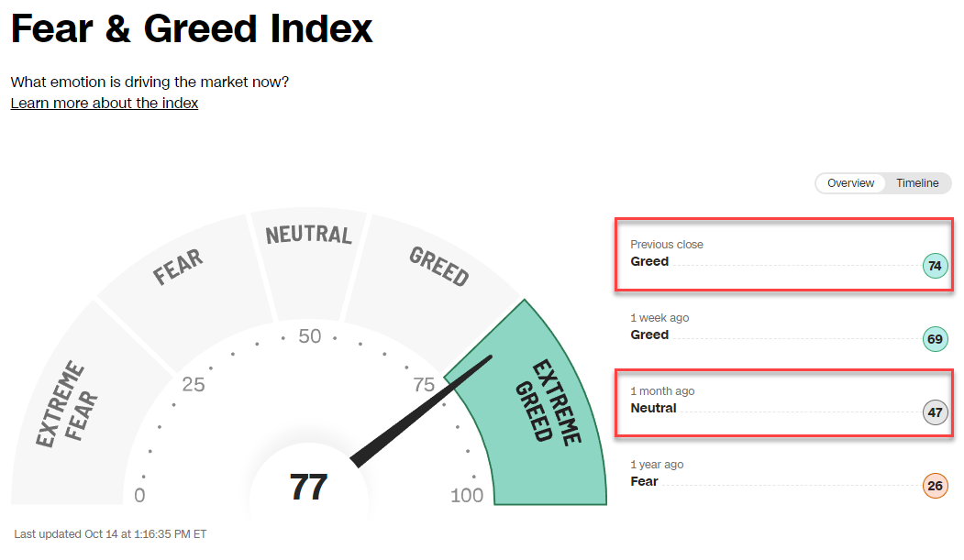The image size is (964, 560).
Task: Switch to the Timeline view
Action: 917,183
